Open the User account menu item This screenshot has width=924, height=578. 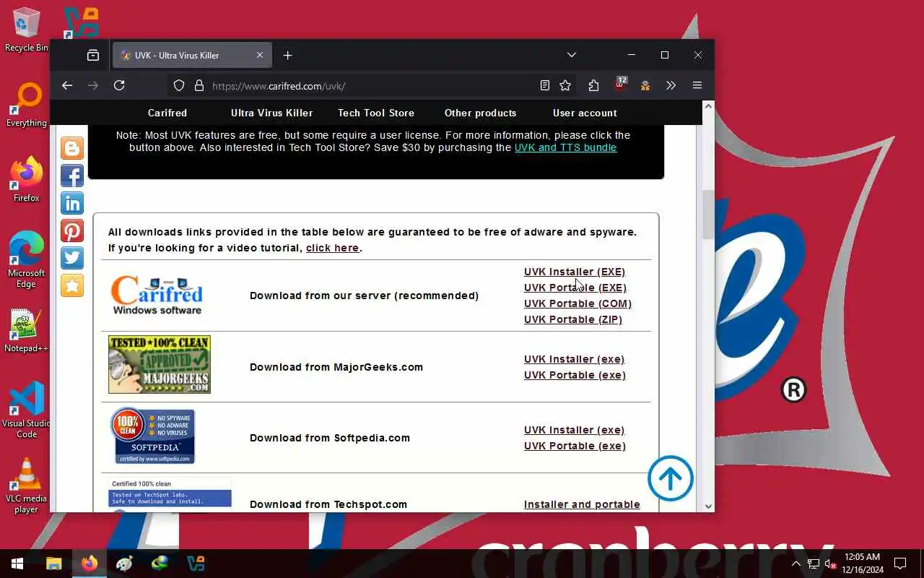[585, 113]
